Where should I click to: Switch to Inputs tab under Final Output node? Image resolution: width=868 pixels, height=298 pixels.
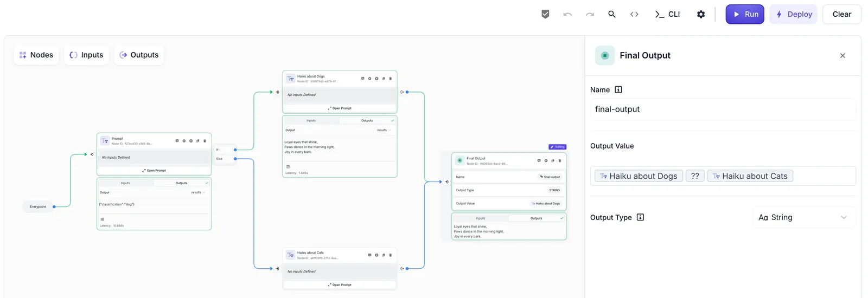click(480, 218)
